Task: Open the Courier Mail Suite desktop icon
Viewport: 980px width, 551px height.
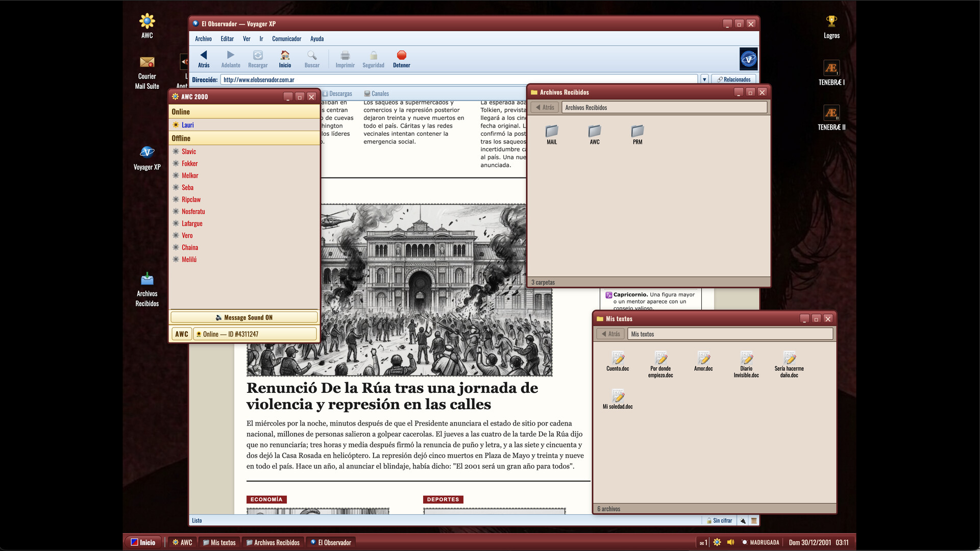Action: (x=147, y=72)
